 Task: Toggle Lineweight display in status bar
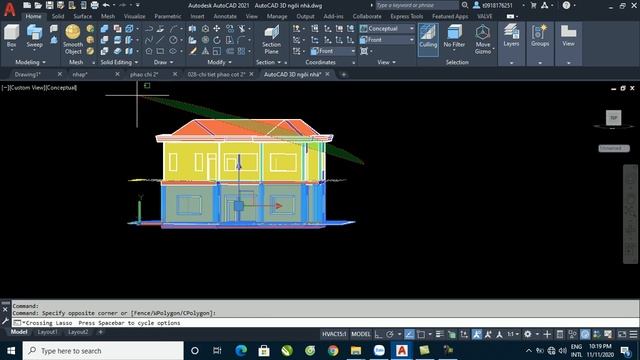[x=440, y=334]
